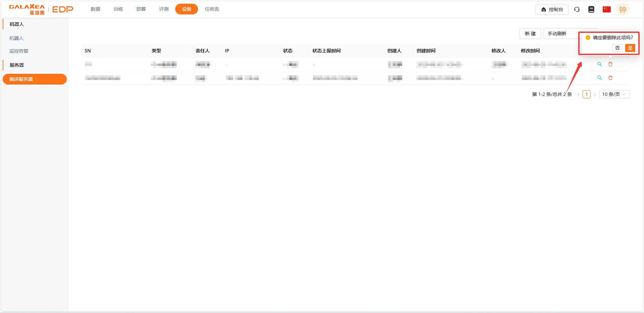The image size is (644, 313).
Task: Click the delete trash icon in first row
Action: click(610, 64)
